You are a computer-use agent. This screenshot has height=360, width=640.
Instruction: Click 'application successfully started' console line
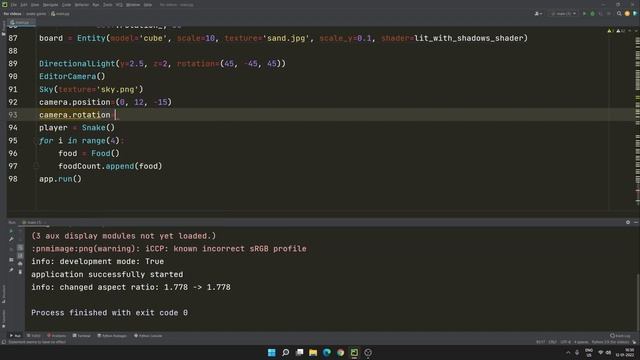coord(107,274)
